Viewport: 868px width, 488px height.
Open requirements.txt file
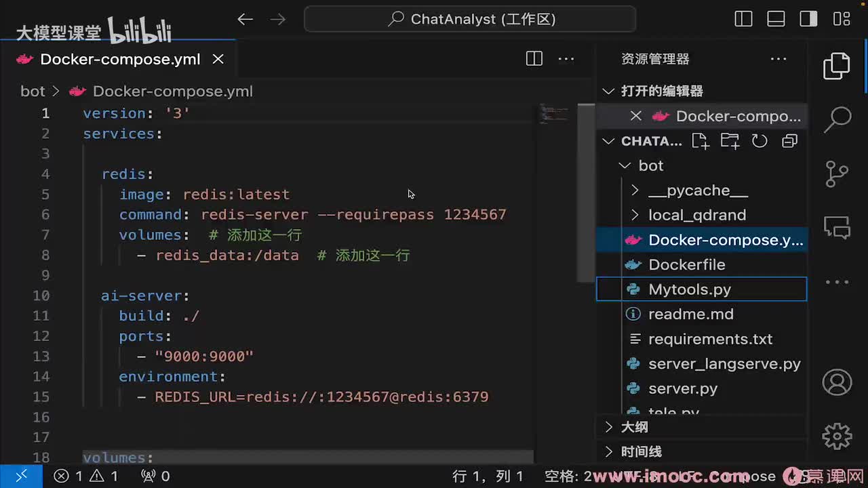click(x=702, y=339)
